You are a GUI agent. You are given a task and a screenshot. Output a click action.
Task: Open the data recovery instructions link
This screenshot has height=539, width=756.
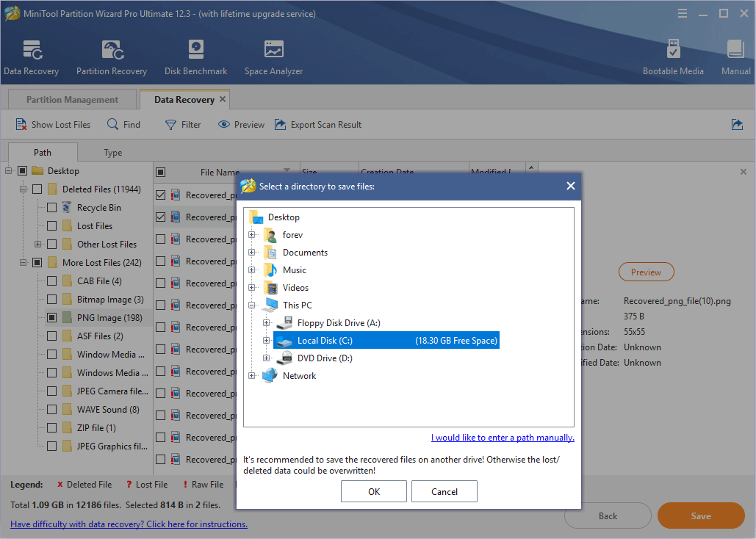129,524
